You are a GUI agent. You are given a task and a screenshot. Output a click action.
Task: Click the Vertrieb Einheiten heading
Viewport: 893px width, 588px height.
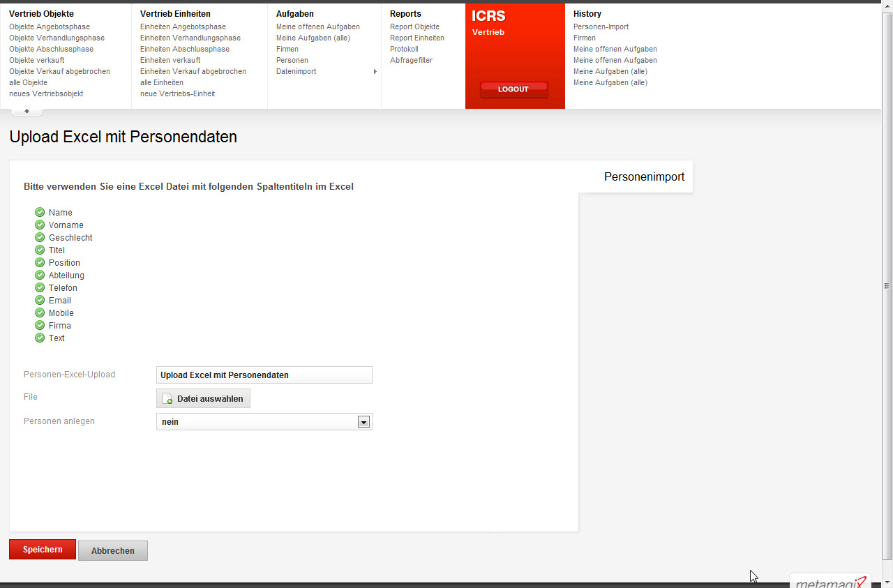tap(175, 14)
